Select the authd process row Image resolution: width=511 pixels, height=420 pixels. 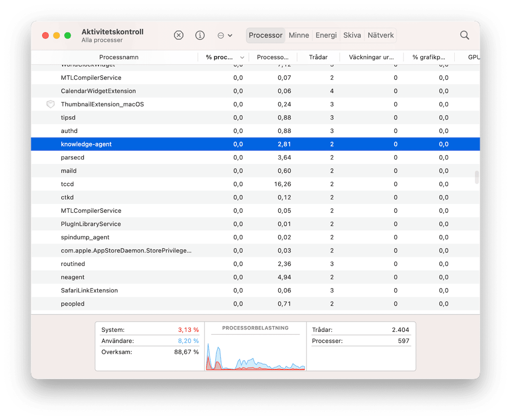click(255, 131)
